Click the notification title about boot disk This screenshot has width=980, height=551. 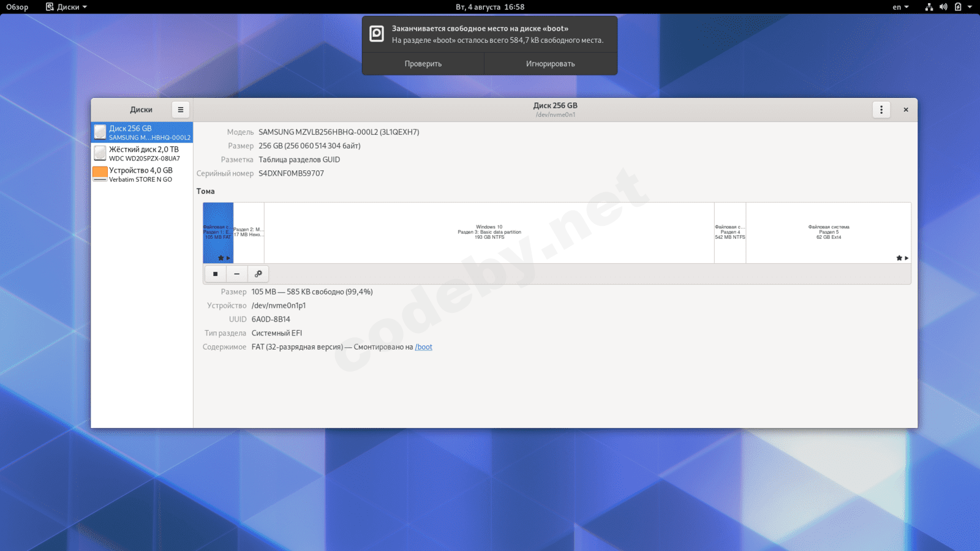pos(480,28)
